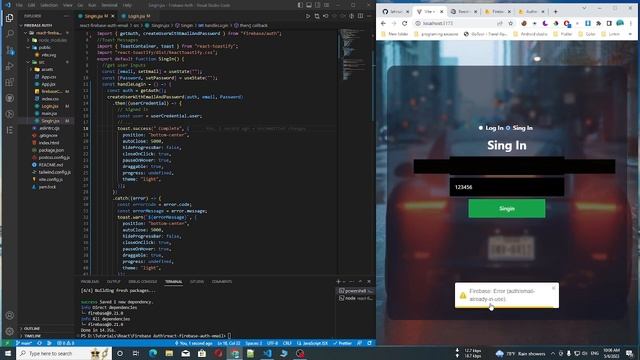Open Source Control view in activity bar
This screenshot has height=360, width=640.
pyautogui.click(x=10, y=50)
